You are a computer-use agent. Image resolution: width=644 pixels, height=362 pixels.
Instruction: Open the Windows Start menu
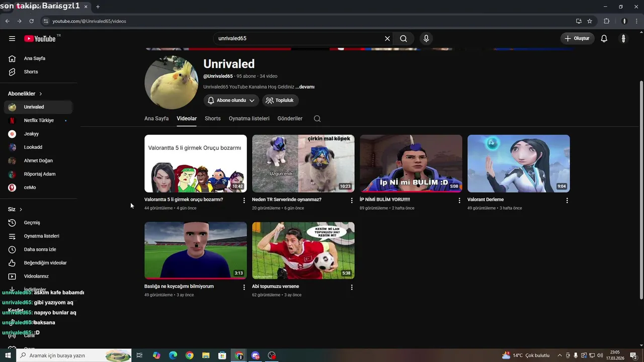[x=8, y=355]
